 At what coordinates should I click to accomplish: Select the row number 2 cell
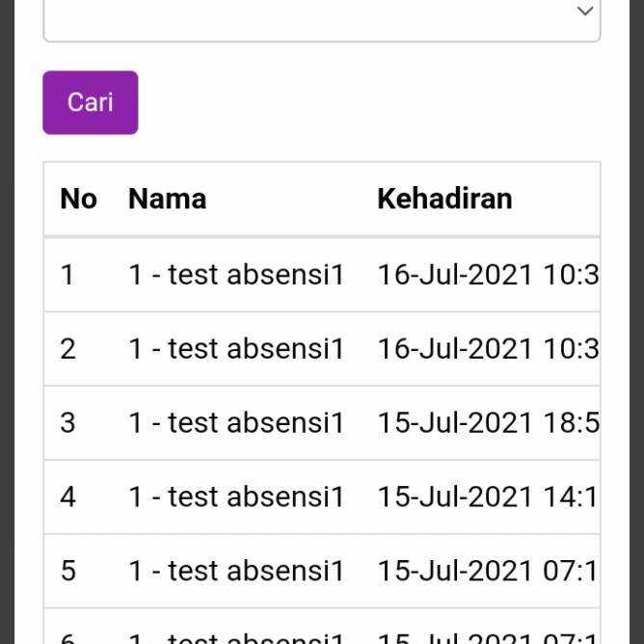click(67, 348)
